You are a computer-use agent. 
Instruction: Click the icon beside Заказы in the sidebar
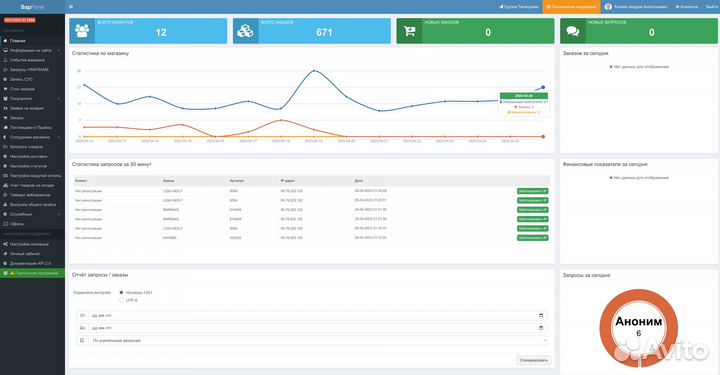tap(6, 118)
